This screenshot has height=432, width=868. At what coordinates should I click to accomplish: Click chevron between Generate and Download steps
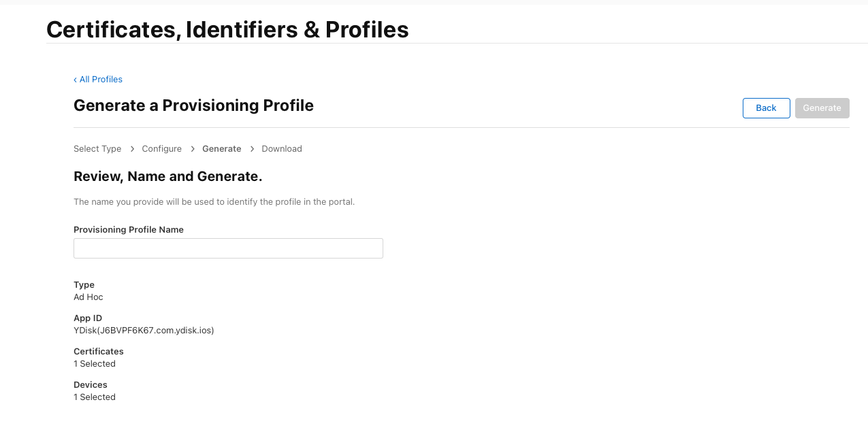(x=252, y=149)
